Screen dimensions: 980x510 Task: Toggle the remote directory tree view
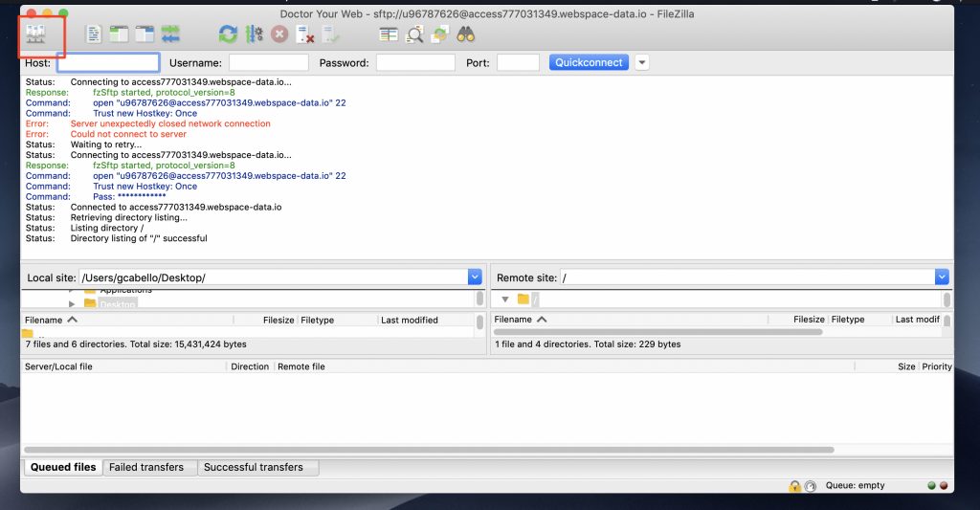click(x=145, y=34)
